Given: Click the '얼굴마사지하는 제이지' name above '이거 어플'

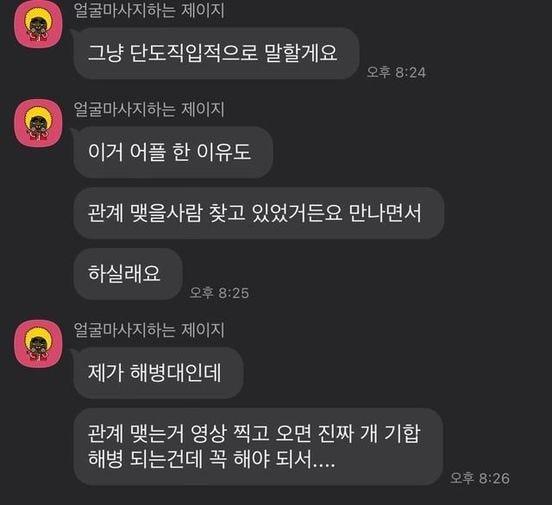Looking at the screenshot, I should point(149,109).
